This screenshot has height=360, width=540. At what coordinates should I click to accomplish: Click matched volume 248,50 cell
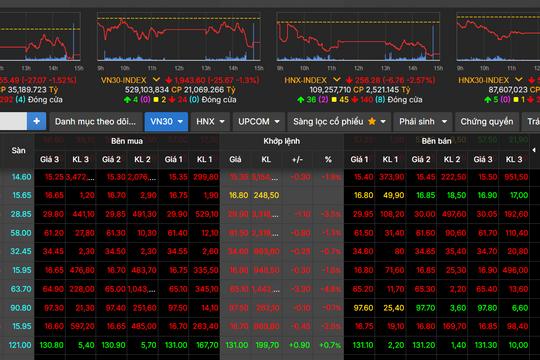(x=266, y=195)
